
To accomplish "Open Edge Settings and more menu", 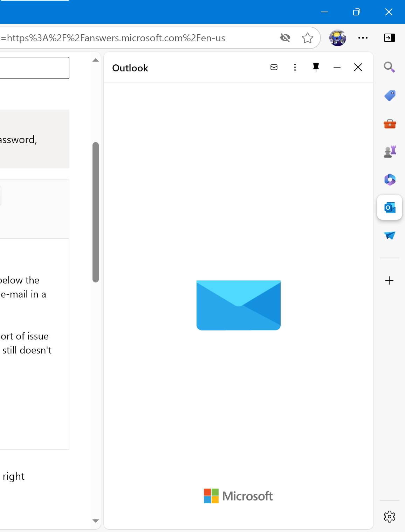I will [363, 38].
